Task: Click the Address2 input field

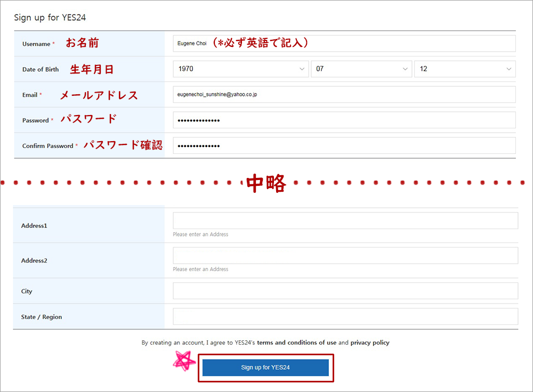Action: pos(345,256)
